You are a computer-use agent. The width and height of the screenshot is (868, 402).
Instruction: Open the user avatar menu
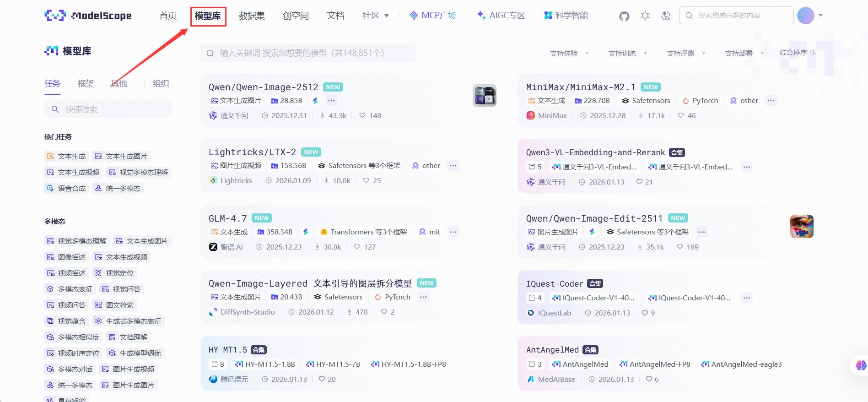pos(805,16)
